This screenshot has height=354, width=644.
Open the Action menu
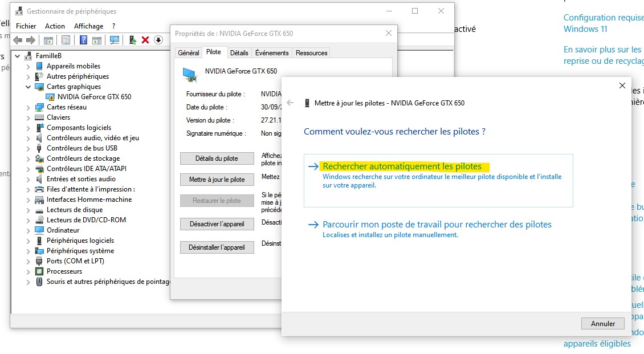click(x=55, y=26)
